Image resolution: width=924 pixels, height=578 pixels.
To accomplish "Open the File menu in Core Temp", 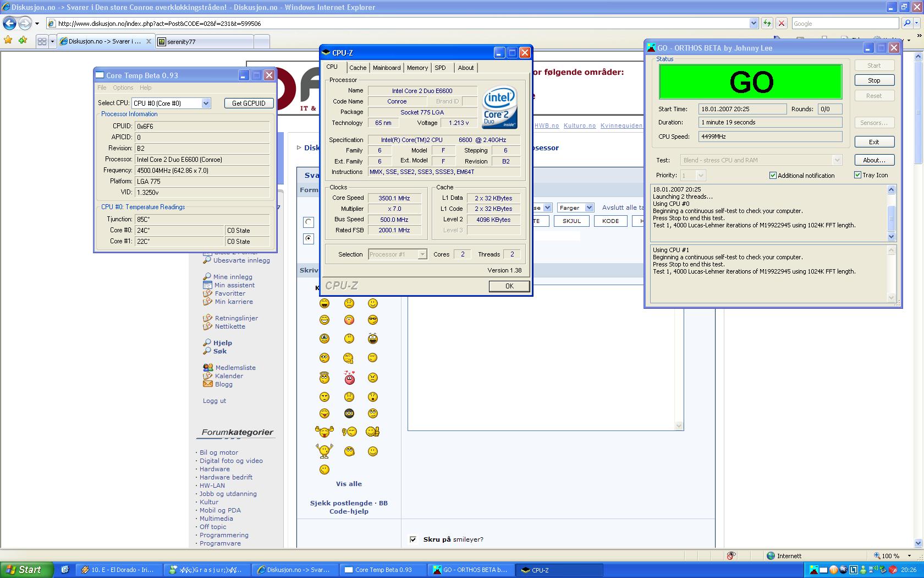I will coord(102,88).
